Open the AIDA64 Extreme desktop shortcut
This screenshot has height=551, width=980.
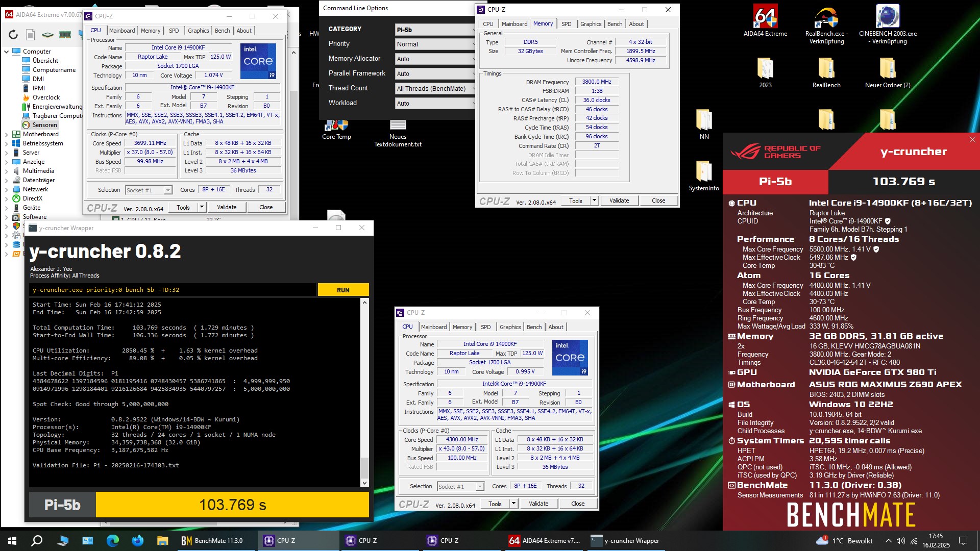click(x=765, y=21)
